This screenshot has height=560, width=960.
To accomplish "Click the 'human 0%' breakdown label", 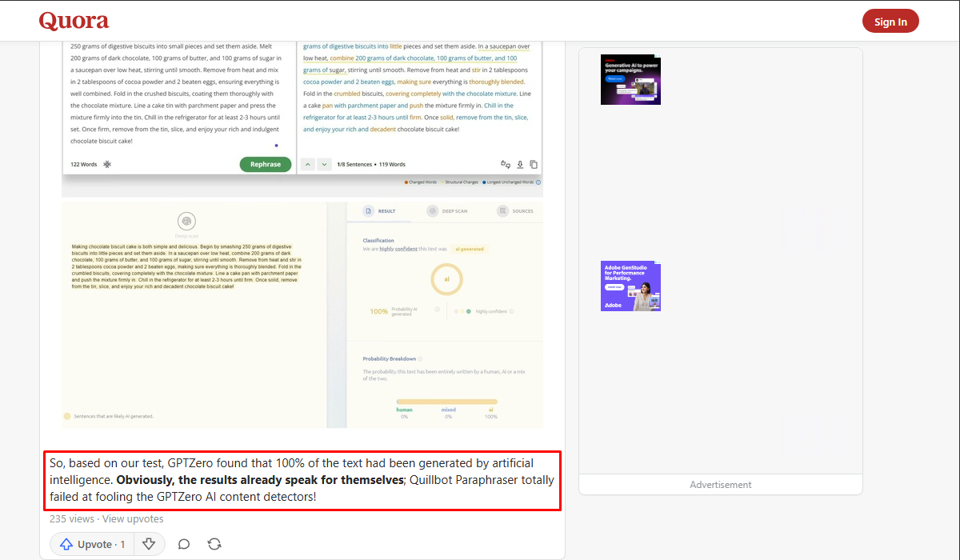I will (x=405, y=413).
